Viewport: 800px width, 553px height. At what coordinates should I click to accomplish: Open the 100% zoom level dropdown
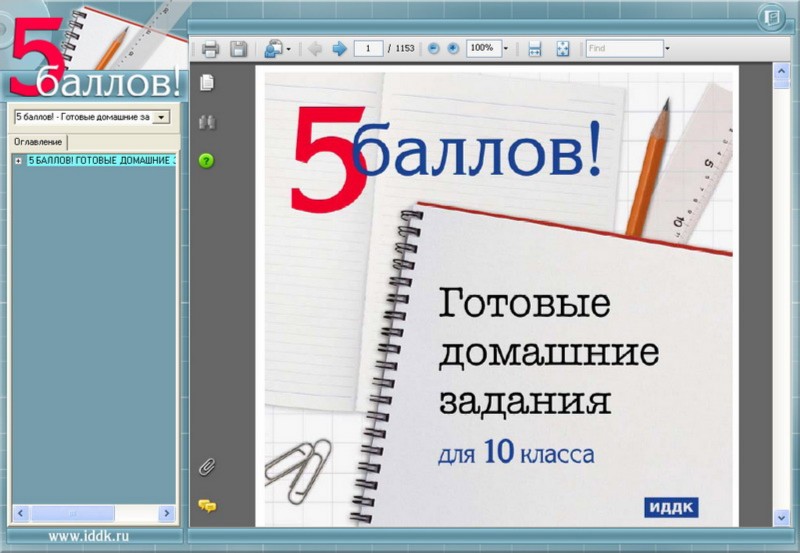tap(505, 49)
